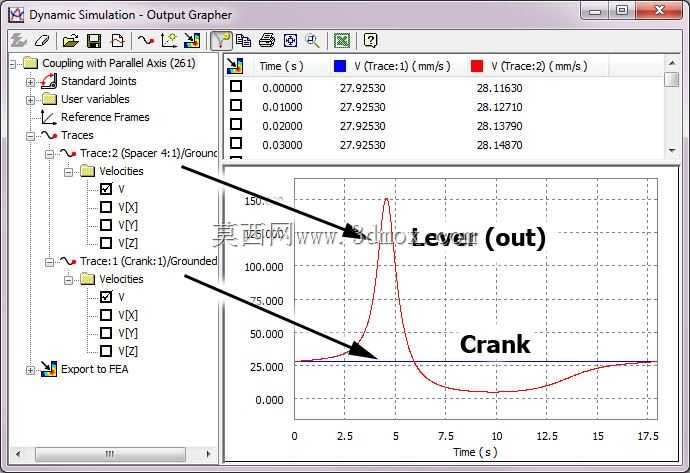This screenshot has height=473, width=690.
Task: Check the V[X] box under Trace:1
Action: (x=106, y=315)
